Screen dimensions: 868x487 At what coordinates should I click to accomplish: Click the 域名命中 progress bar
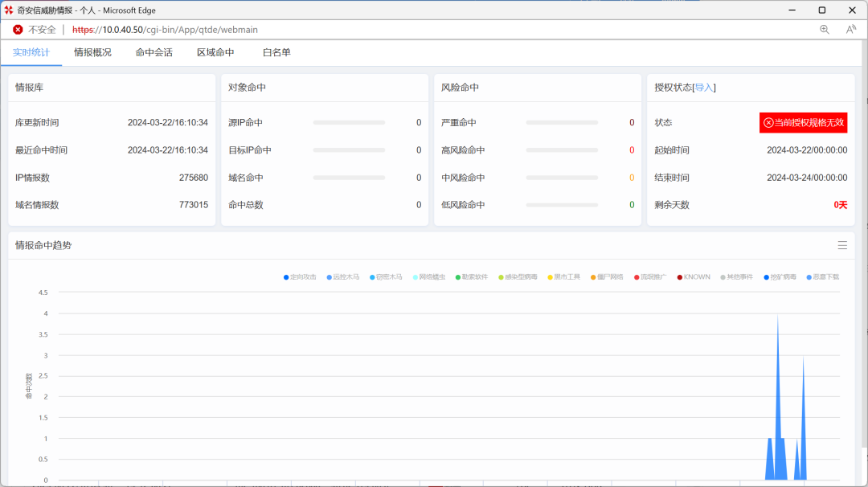coord(349,178)
